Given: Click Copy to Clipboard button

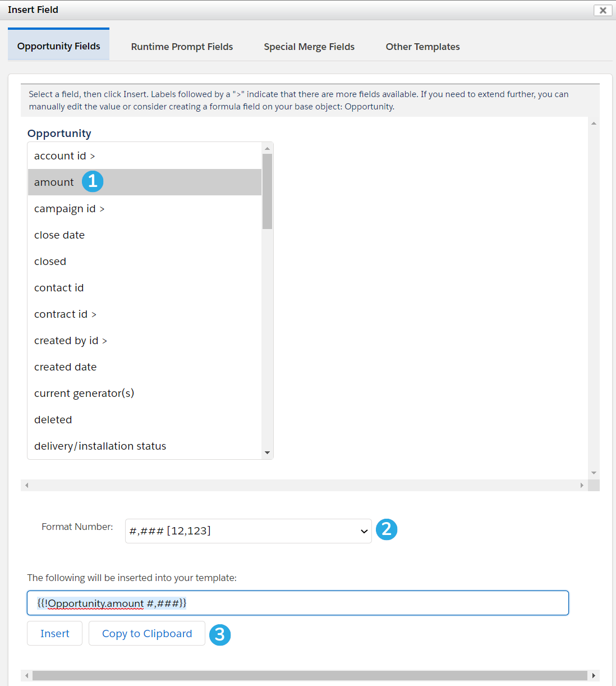Looking at the screenshot, I should tap(147, 633).
